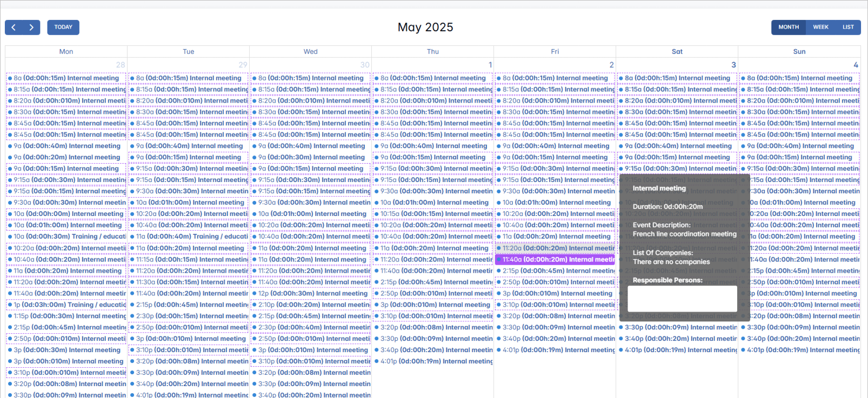Open Monday's 1p three-hour Training event
The image size is (868, 398).
pyautogui.click(x=66, y=305)
